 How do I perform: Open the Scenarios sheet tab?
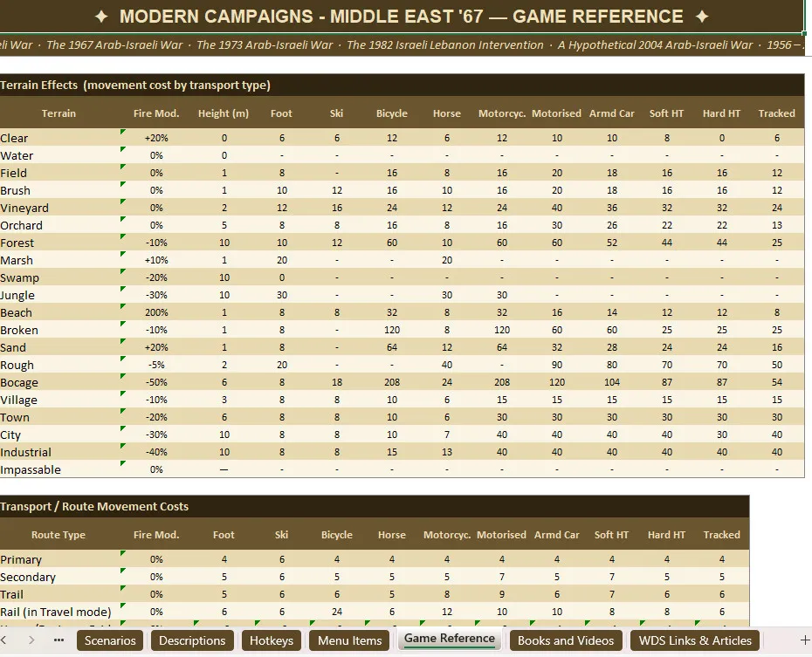[x=110, y=640]
